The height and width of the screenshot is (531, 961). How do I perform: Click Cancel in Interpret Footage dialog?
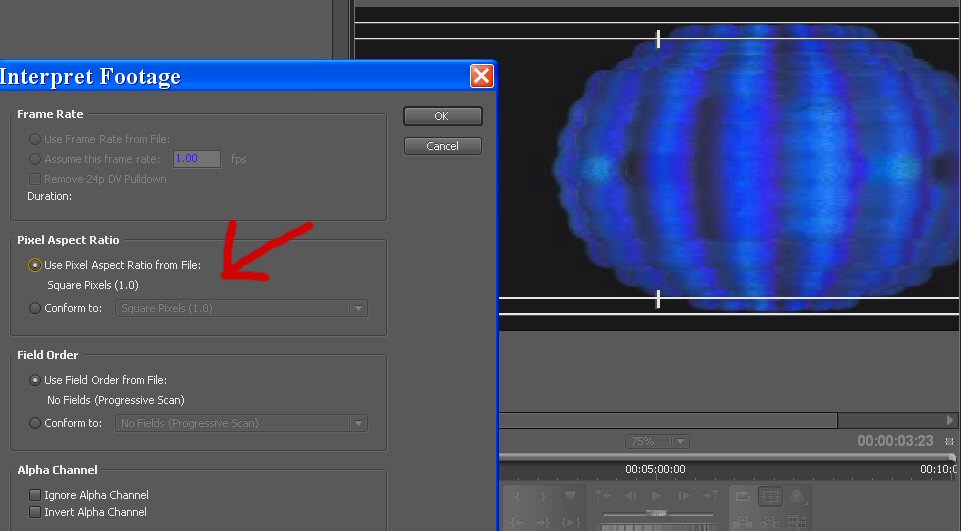pyautogui.click(x=443, y=146)
